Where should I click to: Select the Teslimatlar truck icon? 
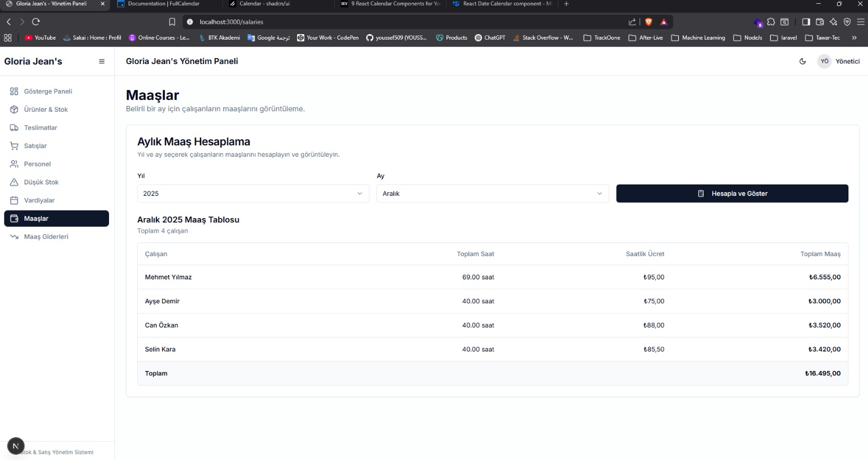tap(14, 127)
